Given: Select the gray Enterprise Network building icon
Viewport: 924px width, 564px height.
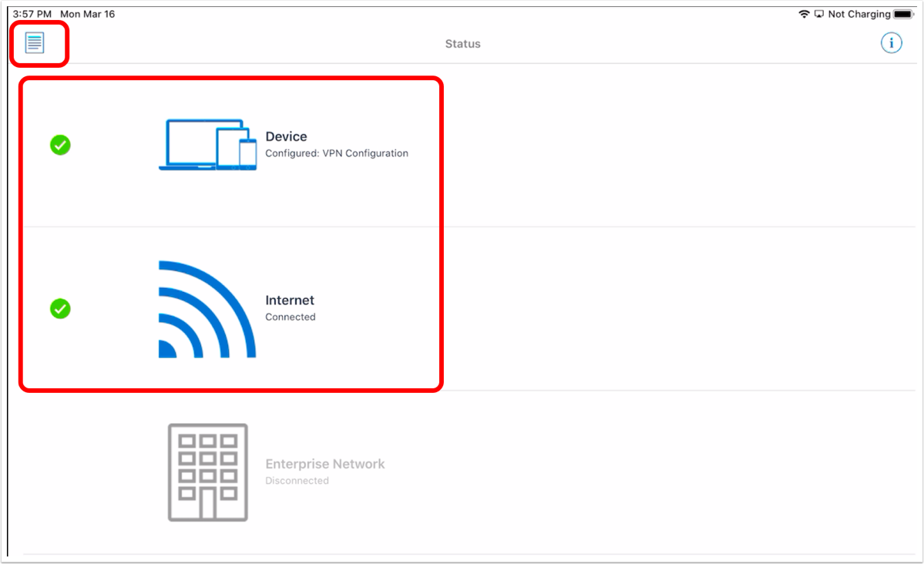Looking at the screenshot, I should point(207,472).
